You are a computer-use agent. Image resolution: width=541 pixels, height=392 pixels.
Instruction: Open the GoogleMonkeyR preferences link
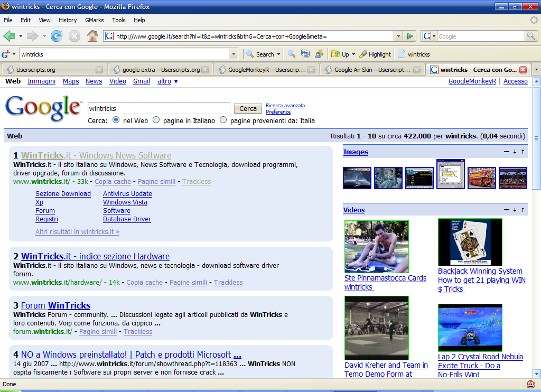pyautogui.click(x=472, y=81)
